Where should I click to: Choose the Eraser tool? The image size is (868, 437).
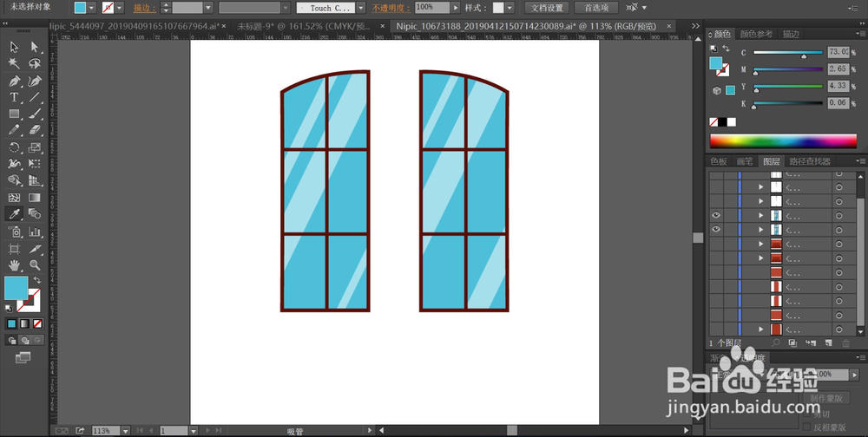coord(35,130)
